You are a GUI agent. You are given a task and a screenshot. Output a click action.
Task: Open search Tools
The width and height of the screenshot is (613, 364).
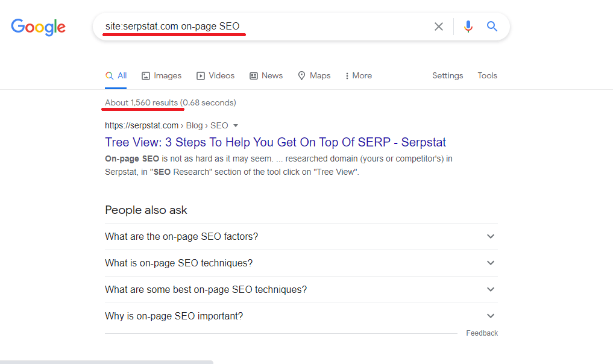[x=487, y=75]
